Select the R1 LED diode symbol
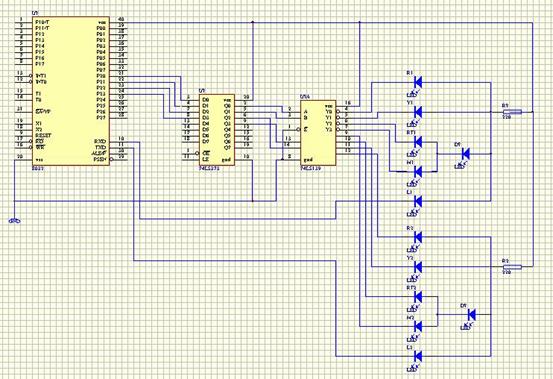 coord(418,82)
